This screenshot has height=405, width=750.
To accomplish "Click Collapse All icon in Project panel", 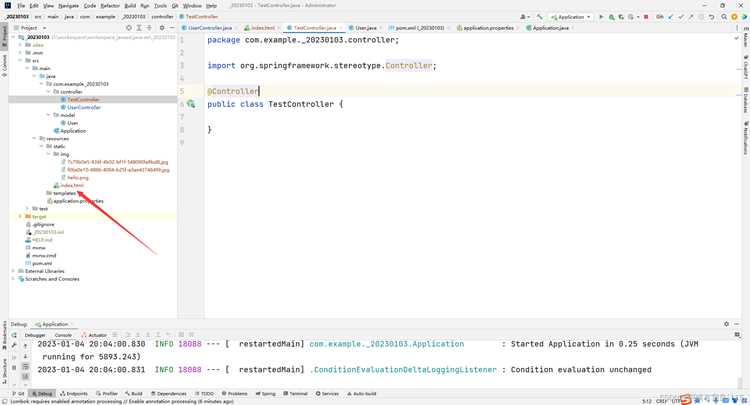I will click(x=149, y=28).
